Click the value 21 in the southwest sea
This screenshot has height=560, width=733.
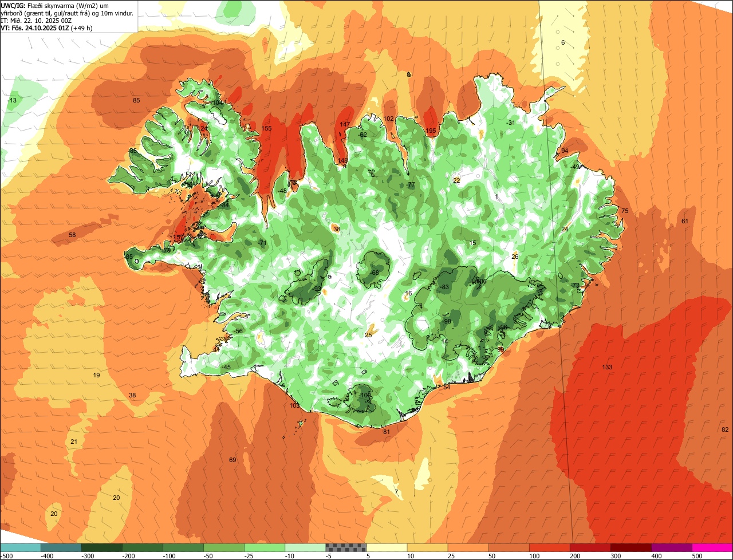tap(73, 441)
